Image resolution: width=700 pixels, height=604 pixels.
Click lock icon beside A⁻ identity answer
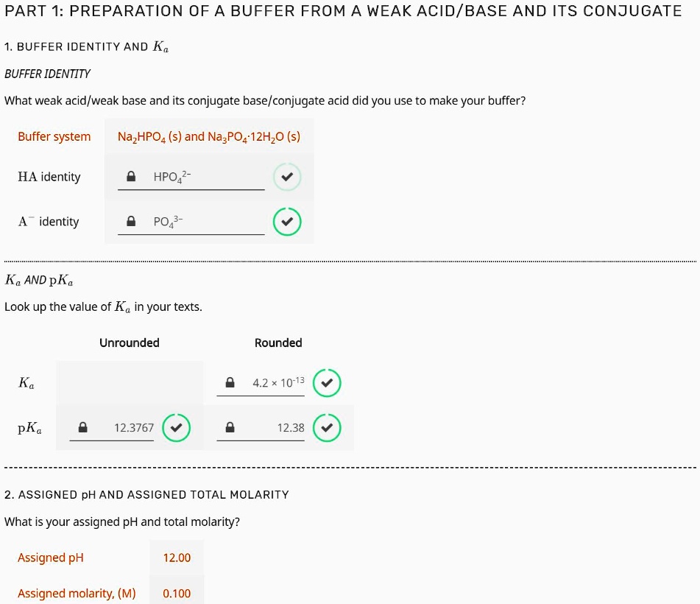click(131, 221)
